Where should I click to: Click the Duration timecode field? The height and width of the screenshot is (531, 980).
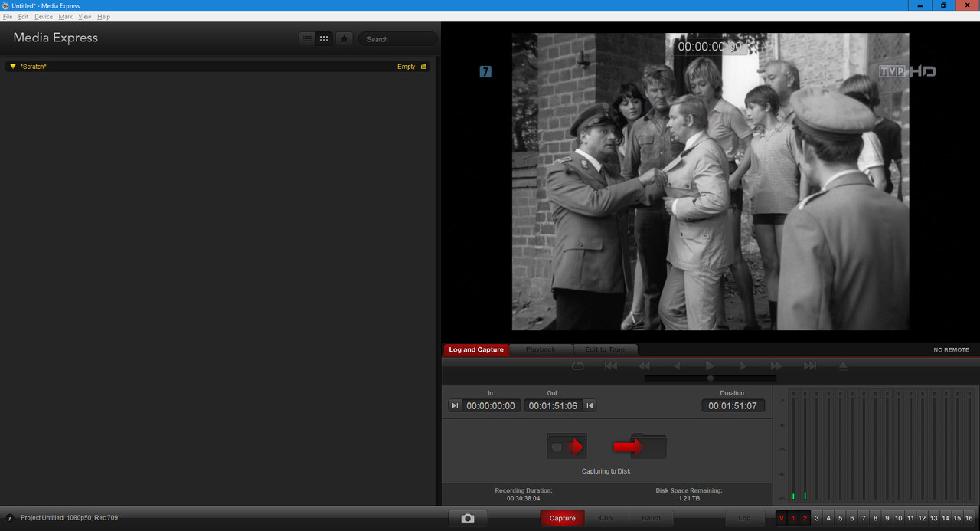pos(733,405)
